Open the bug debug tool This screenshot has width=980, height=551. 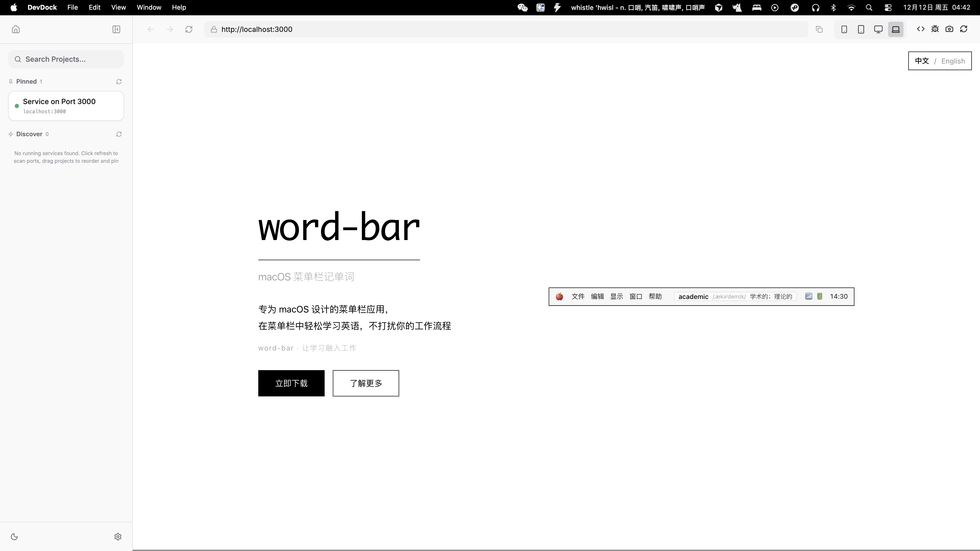click(935, 29)
